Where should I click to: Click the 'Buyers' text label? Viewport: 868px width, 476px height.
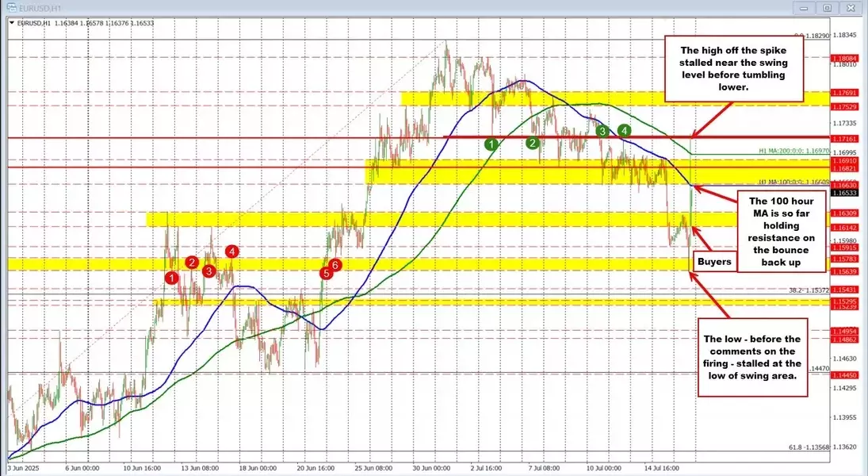(x=714, y=262)
